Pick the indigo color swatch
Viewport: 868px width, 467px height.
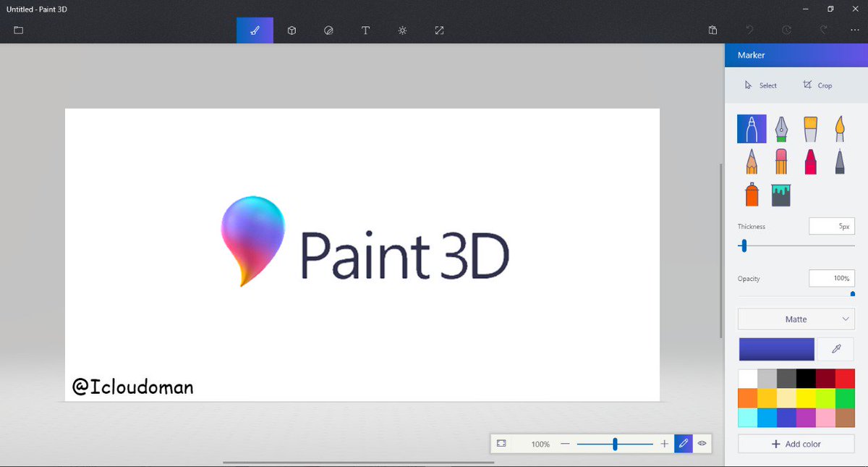(787, 418)
